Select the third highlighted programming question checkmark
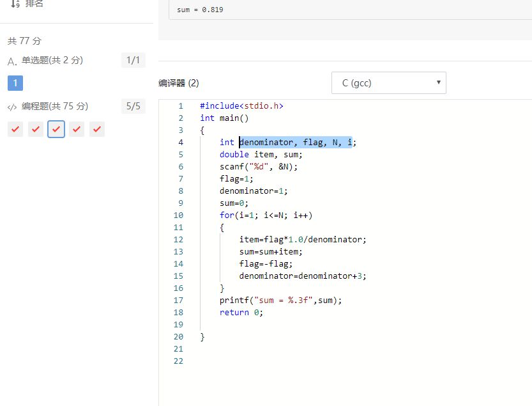 click(56, 129)
